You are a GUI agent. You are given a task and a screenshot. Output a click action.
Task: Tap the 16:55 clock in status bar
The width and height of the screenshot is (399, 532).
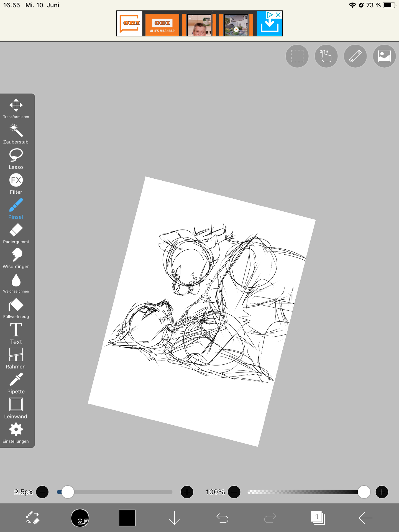tap(12, 5)
